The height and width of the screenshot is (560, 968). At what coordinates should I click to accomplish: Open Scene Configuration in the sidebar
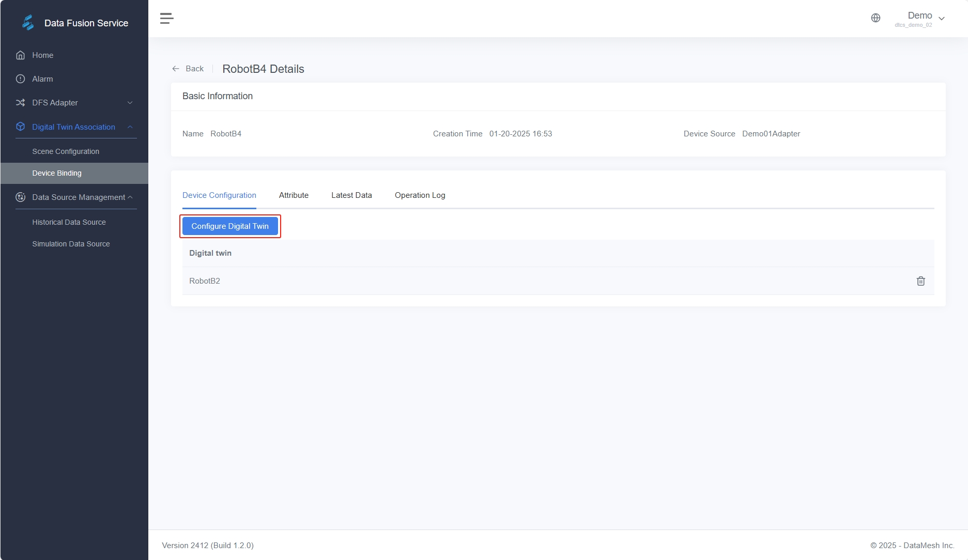point(66,151)
